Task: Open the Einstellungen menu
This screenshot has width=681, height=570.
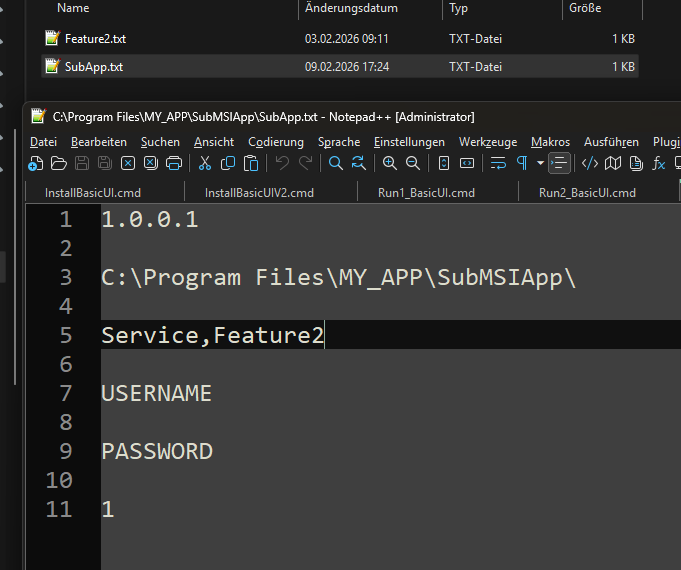Action: [x=409, y=142]
